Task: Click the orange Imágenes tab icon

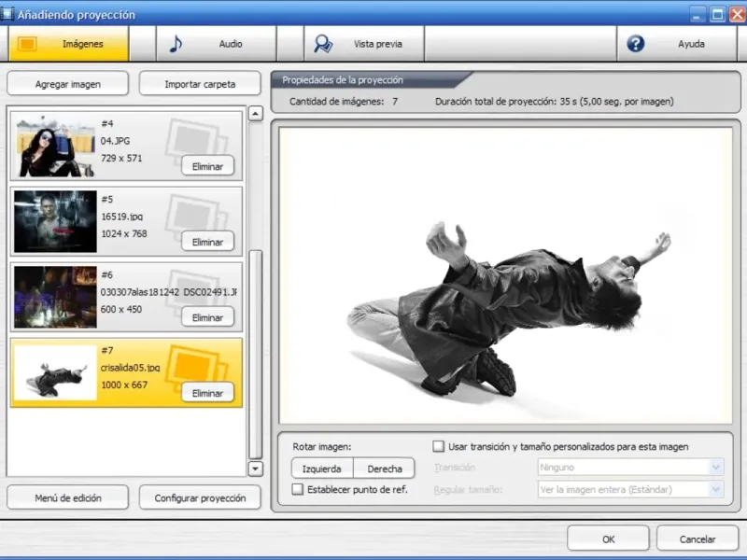Action: [x=27, y=44]
